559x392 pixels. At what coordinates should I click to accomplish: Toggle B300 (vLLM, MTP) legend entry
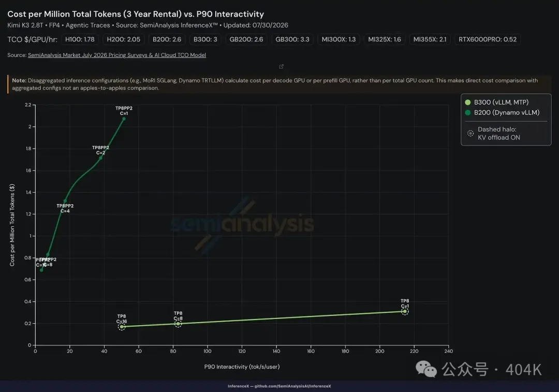click(496, 103)
